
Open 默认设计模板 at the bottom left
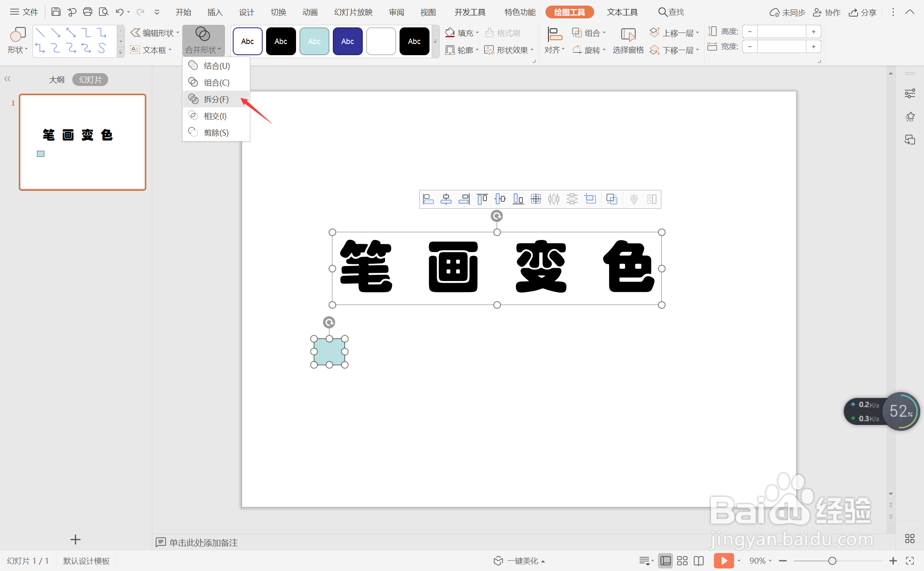tap(86, 561)
